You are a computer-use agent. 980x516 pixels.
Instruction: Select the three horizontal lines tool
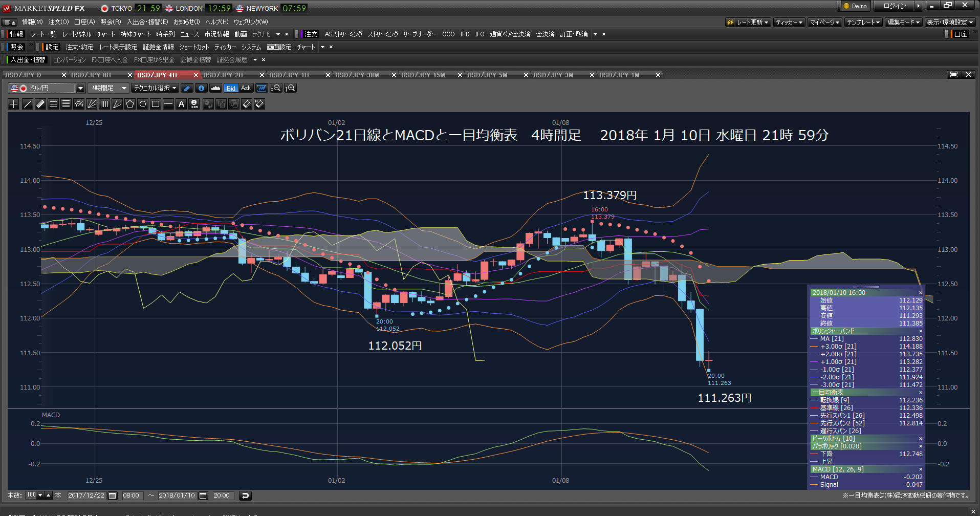click(x=53, y=104)
